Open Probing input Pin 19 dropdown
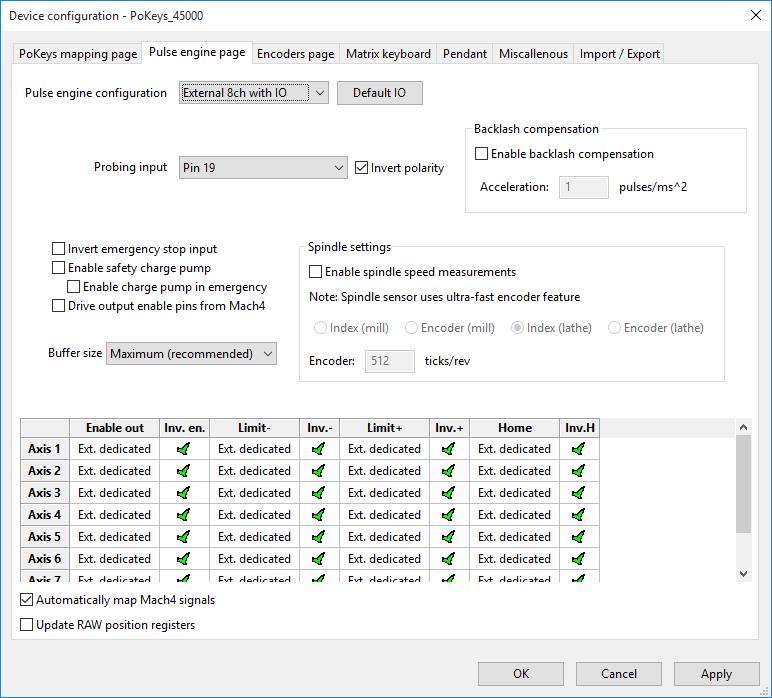The image size is (772, 698). tap(263, 168)
